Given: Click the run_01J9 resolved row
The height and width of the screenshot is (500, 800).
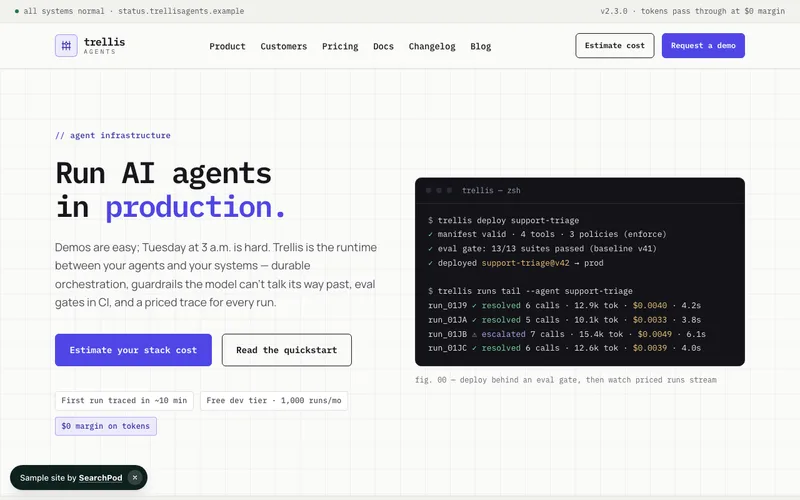Looking at the screenshot, I should pyautogui.click(x=564, y=306).
